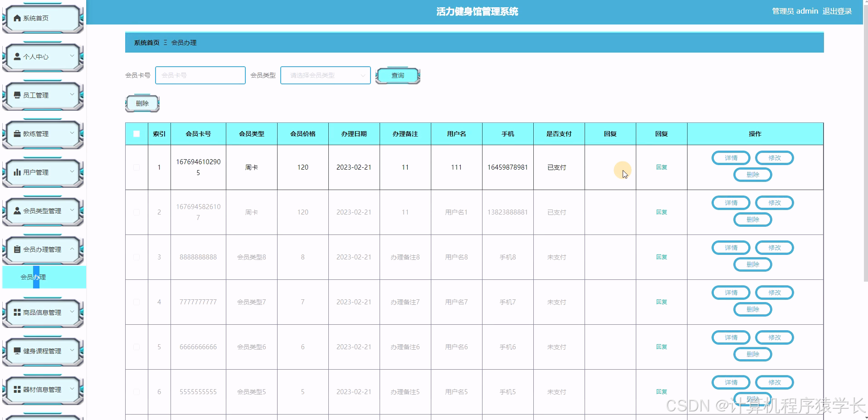This screenshot has height=420, width=868.
Task: Click the monitor icon beside 健身课程管理
Action: [17, 351]
